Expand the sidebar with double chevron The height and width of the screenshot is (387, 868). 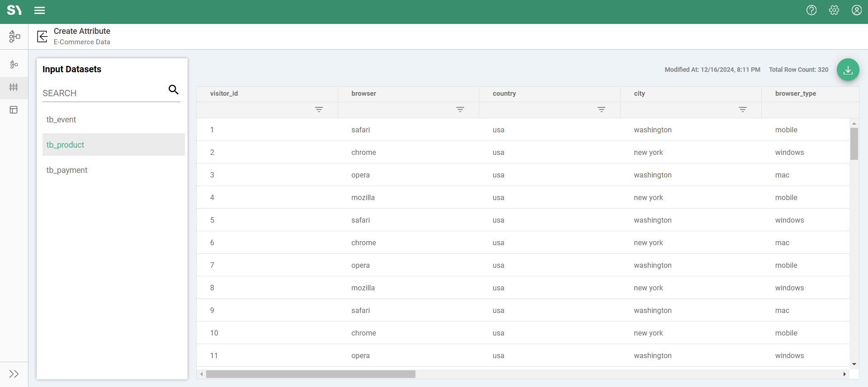14,374
